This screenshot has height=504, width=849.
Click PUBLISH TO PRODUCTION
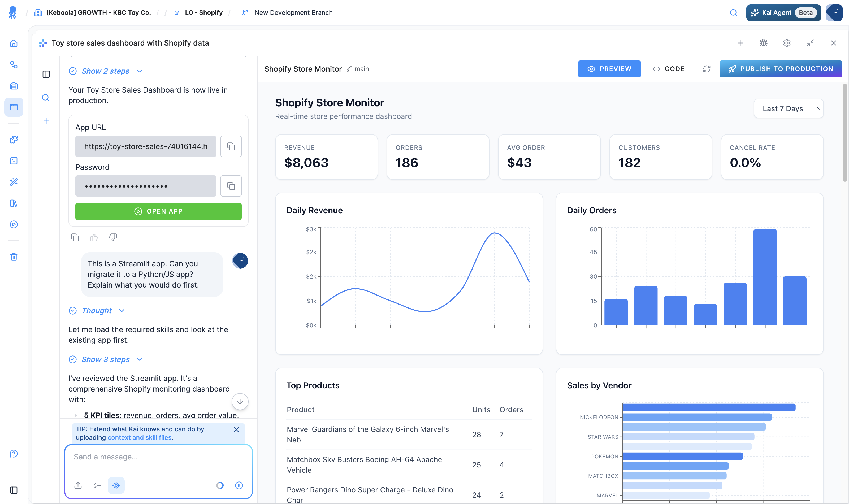point(780,69)
